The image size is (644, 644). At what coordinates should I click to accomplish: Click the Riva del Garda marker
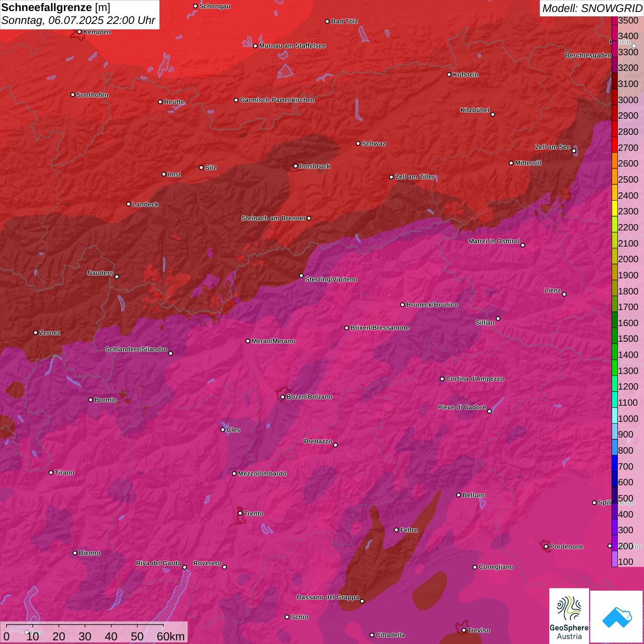[x=184, y=567]
